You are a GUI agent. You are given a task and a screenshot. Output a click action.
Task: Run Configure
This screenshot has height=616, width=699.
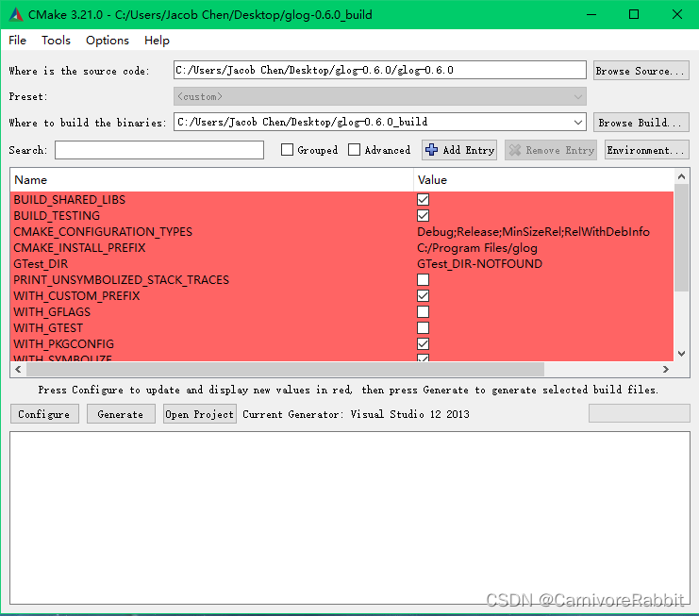tap(44, 414)
